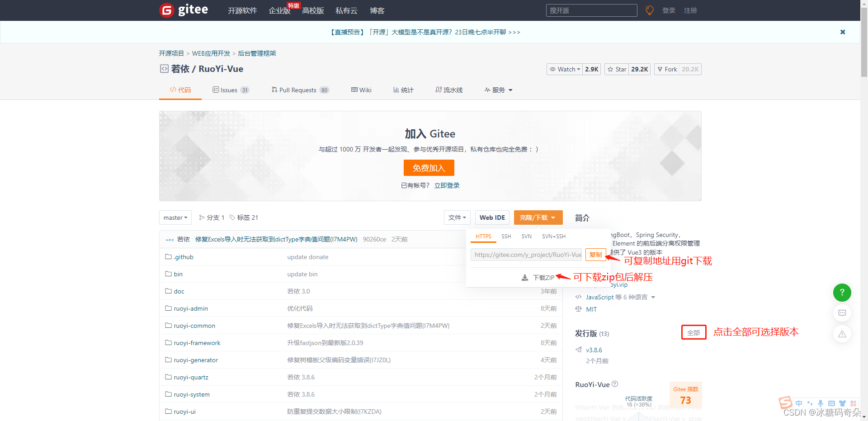The width and height of the screenshot is (868, 421).
Task: Select the SSH clone tab
Action: click(x=506, y=237)
